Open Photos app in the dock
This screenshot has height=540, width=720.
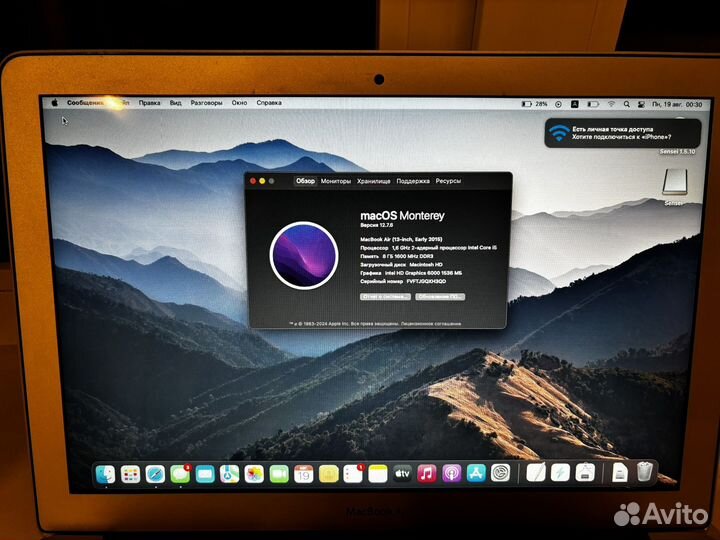point(254,474)
